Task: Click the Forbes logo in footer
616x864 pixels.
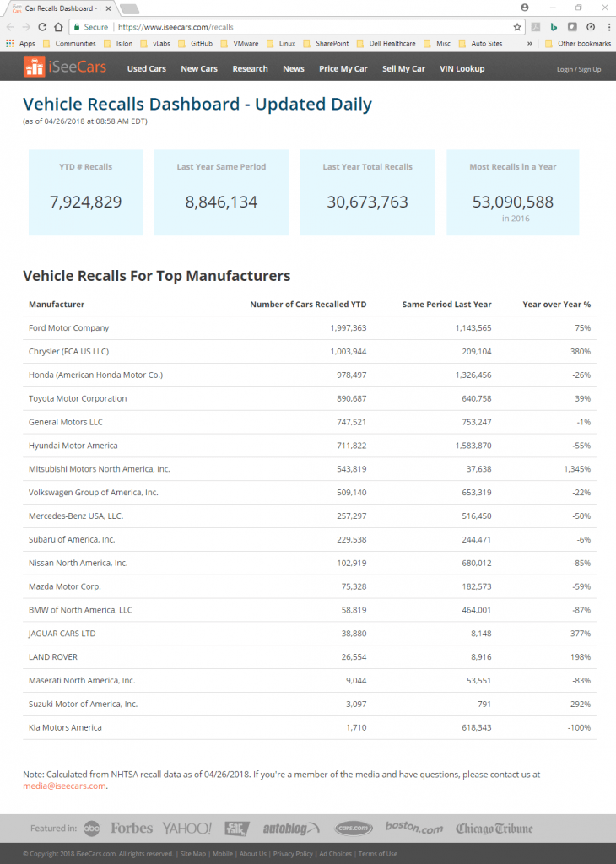Action: point(131,829)
